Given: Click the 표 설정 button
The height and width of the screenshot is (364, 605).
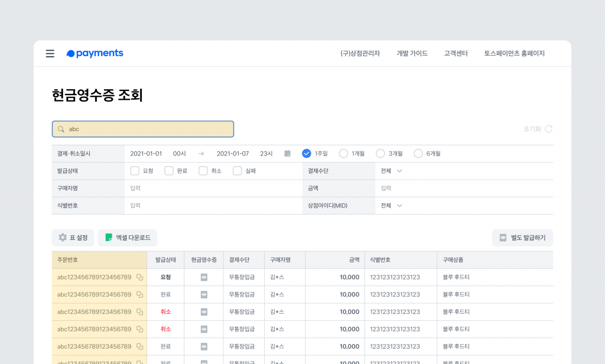Looking at the screenshot, I should point(73,238).
